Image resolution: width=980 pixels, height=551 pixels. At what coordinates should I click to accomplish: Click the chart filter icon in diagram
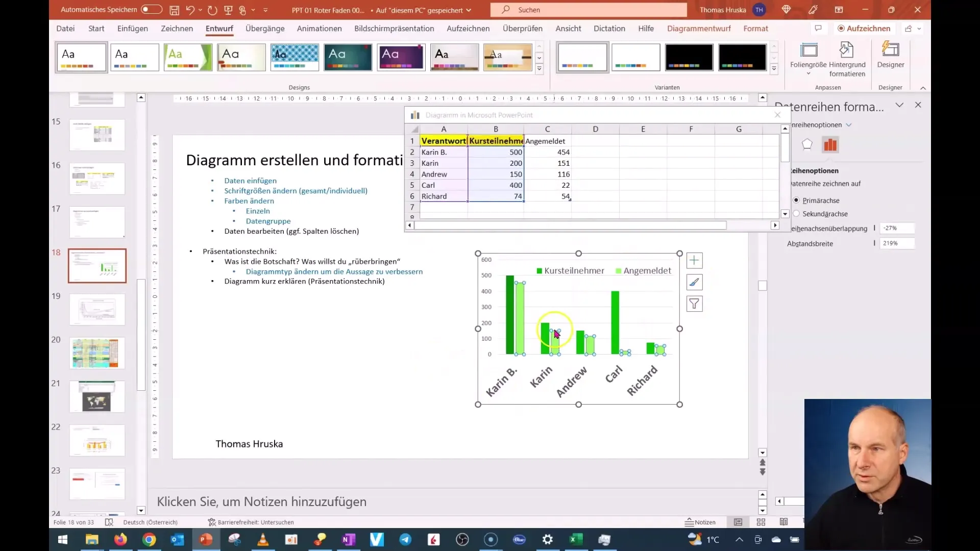[x=695, y=304]
